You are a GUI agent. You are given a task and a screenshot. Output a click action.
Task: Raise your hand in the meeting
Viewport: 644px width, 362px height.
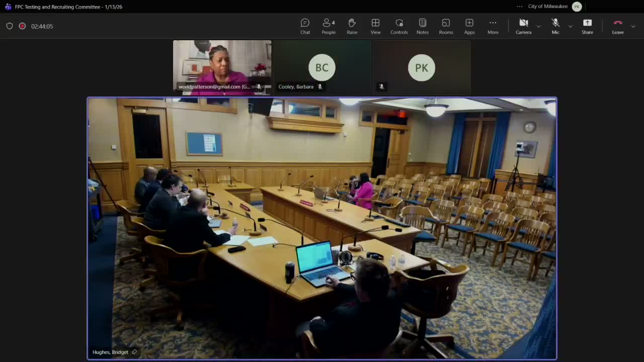352,26
